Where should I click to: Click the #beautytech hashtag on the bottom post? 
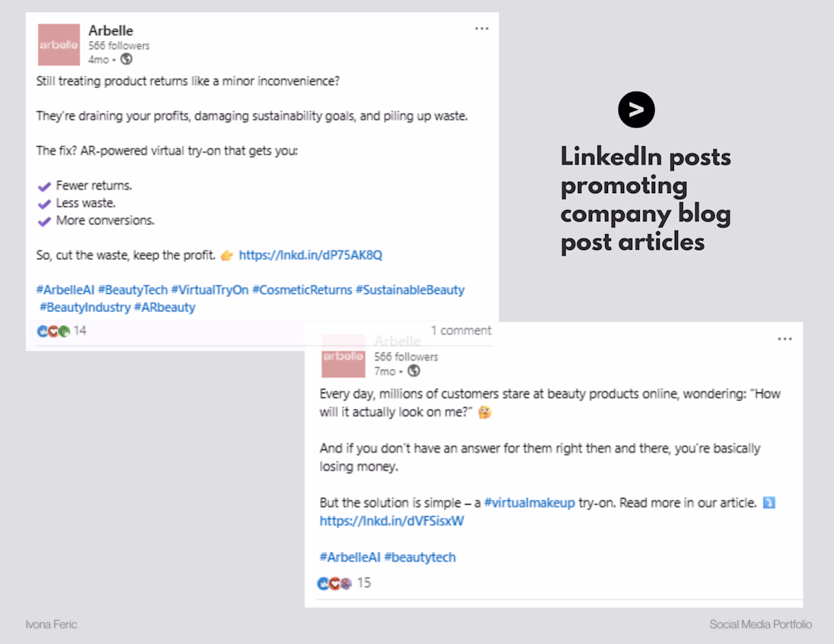(x=420, y=557)
